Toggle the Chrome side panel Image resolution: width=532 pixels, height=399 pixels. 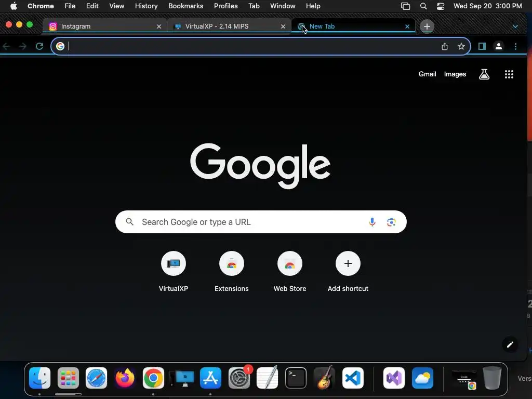coord(482,46)
